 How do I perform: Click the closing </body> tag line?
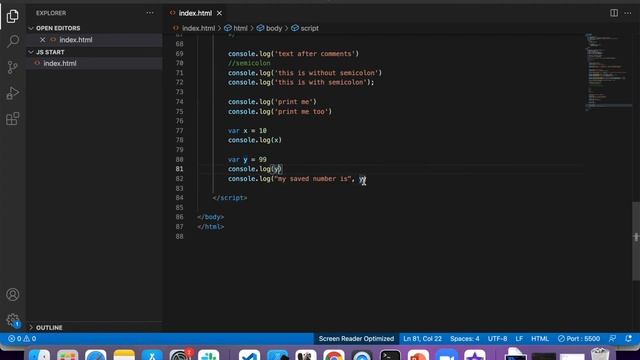point(210,217)
